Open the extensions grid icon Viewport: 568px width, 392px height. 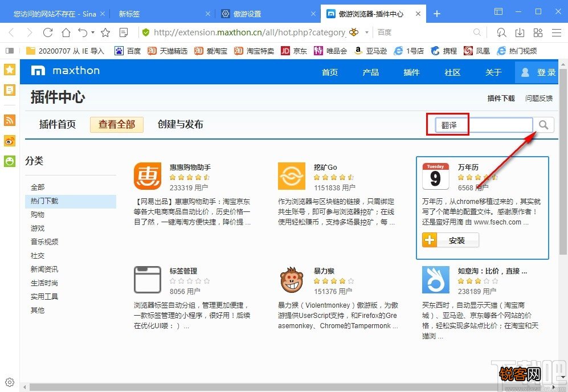pos(538,32)
